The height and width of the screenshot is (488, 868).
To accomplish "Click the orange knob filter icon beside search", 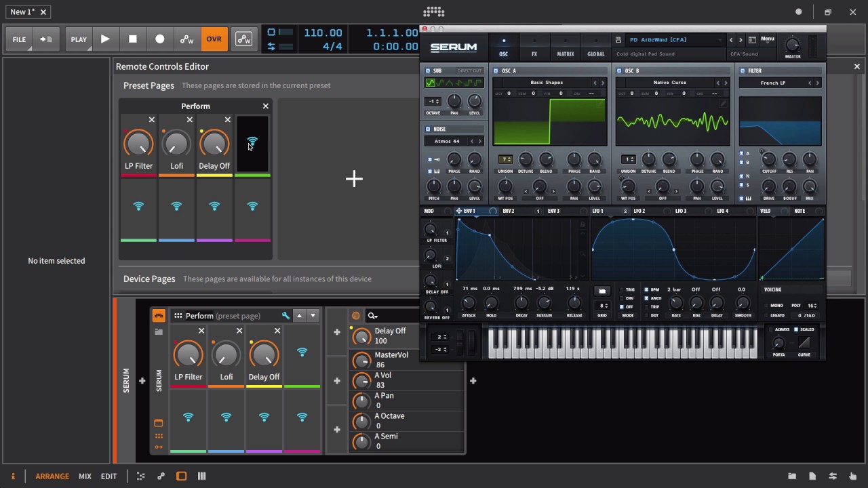I will (x=356, y=316).
